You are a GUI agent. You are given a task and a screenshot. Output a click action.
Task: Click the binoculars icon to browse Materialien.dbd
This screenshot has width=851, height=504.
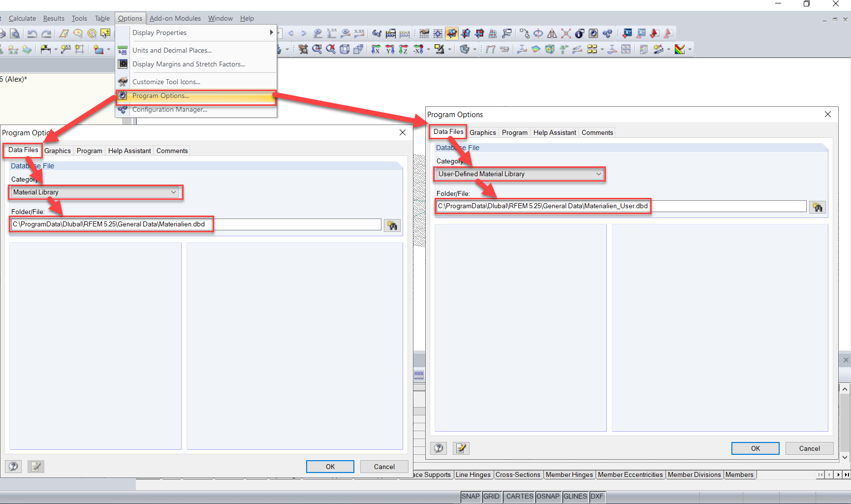click(392, 225)
